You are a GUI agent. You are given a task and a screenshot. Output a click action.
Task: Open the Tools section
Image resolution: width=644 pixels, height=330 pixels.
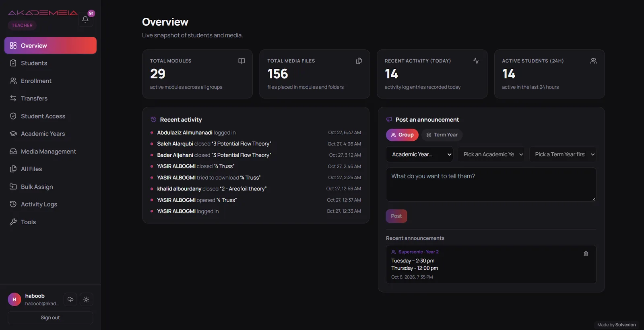pyautogui.click(x=50, y=222)
